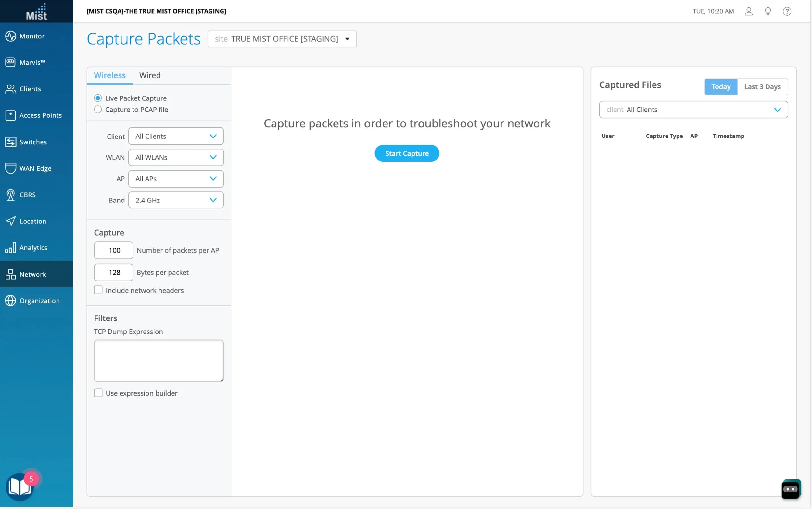
Task: Go to Access Points in the sidebar
Action: [x=40, y=115]
